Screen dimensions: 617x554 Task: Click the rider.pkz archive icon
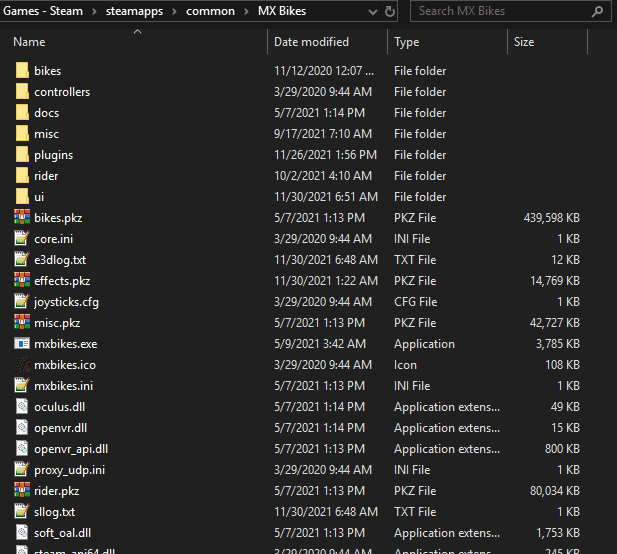coord(22,491)
